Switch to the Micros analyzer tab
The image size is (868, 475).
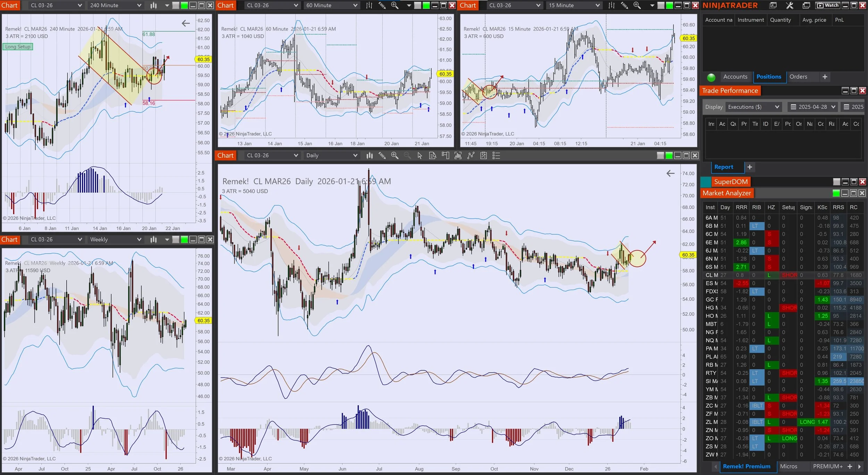(788, 466)
